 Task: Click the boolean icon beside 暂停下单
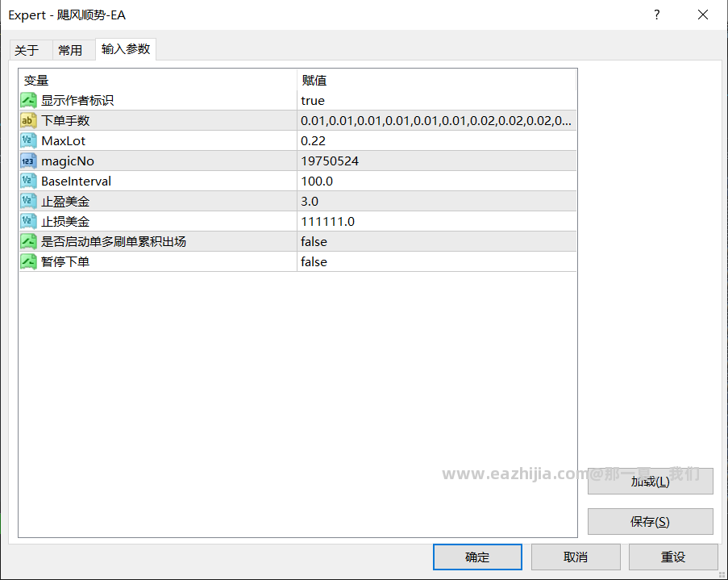(x=28, y=261)
